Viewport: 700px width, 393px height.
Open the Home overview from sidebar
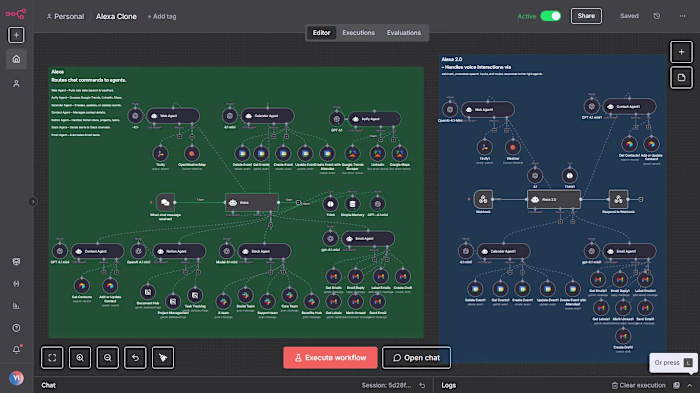coord(16,59)
